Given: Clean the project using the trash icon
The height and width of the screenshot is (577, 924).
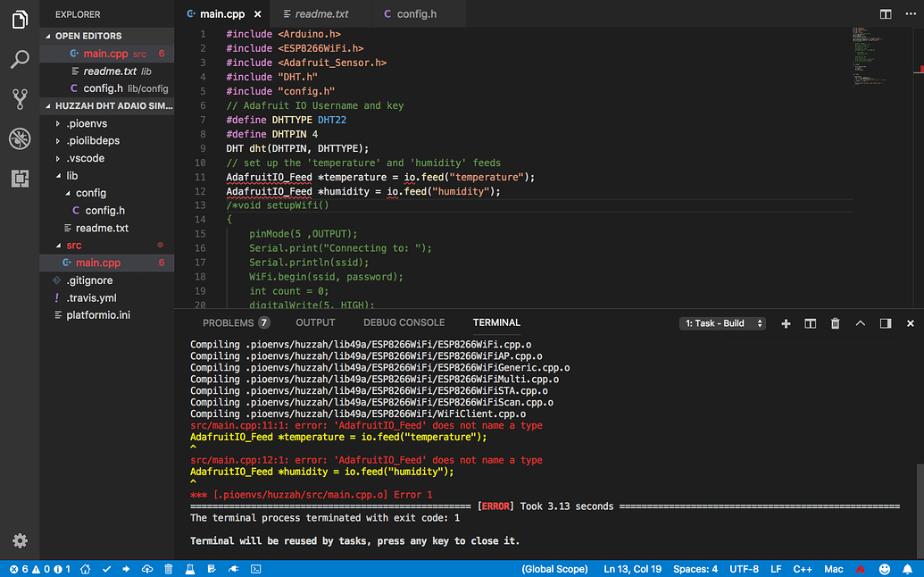Looking at the screenshot, I should pos(168,568).
